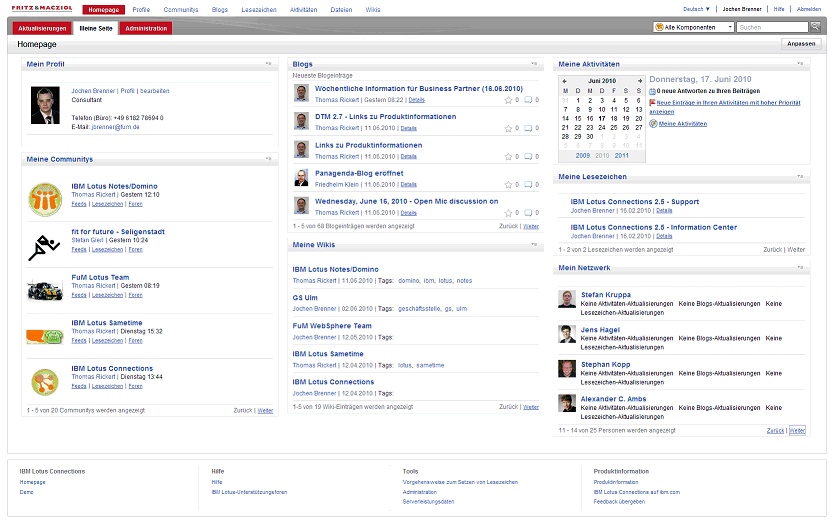Open the Hilfe link in header
The width and height of the screenshot is (832, 522).
779,9
